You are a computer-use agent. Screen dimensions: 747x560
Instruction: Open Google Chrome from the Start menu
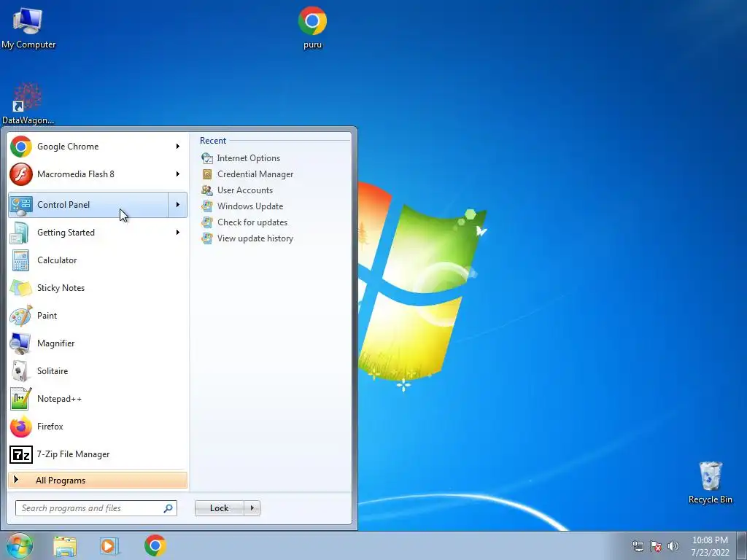tap(88, 146)
